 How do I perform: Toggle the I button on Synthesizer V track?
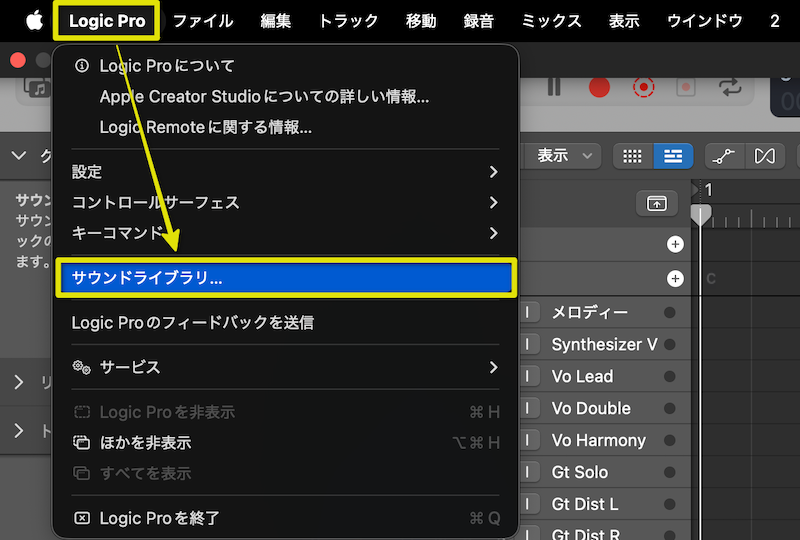click(528, 345)
